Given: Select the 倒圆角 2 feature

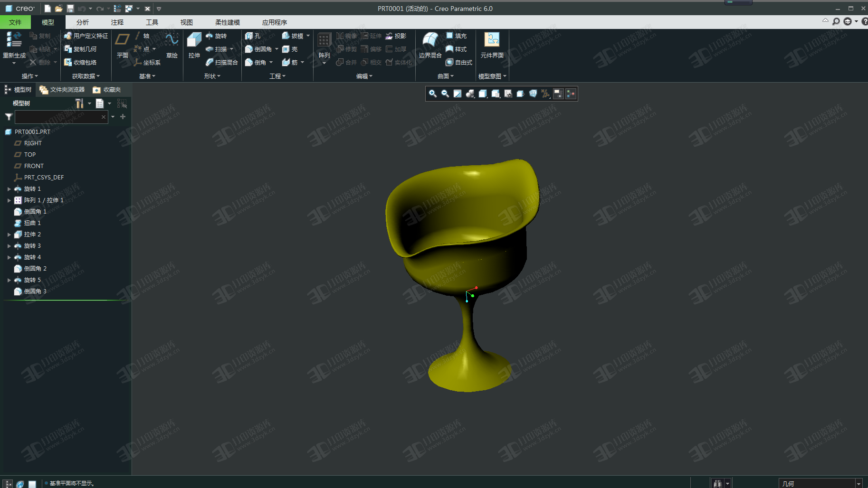Looking at the screenshot, I should click(30, 269).
